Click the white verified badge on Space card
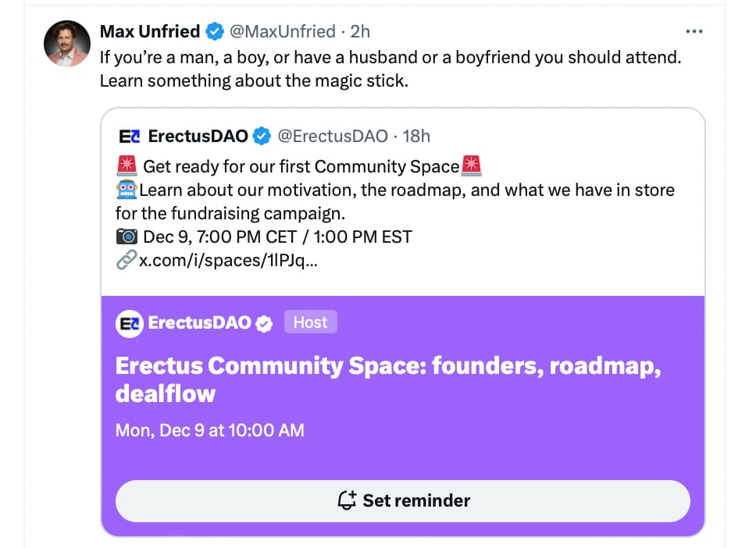Image resolution: width=756 pixels, height=548 pixels. pos(264,324)
